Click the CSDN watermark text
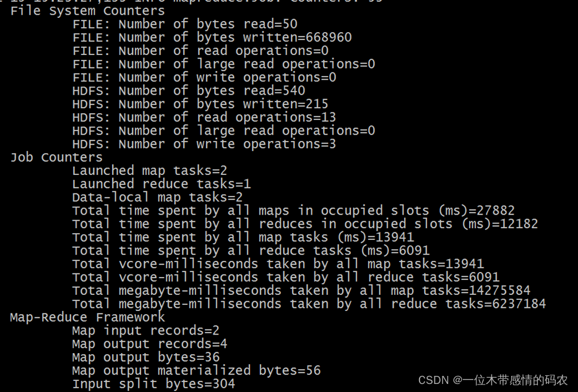The height and width of the screenshot is (392, 578). click(493, 380)
